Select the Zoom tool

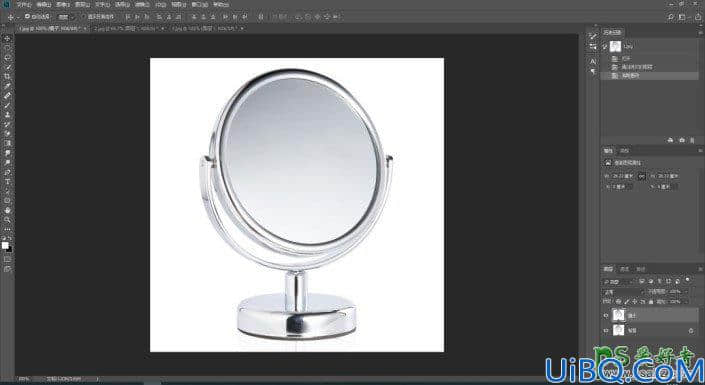click(x=8, y=219)
